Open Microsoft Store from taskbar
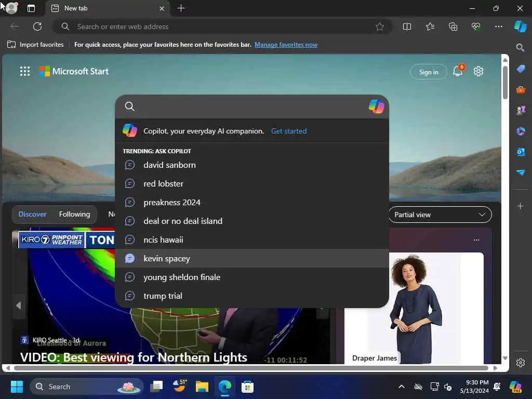532x399 pixels. 247,387
